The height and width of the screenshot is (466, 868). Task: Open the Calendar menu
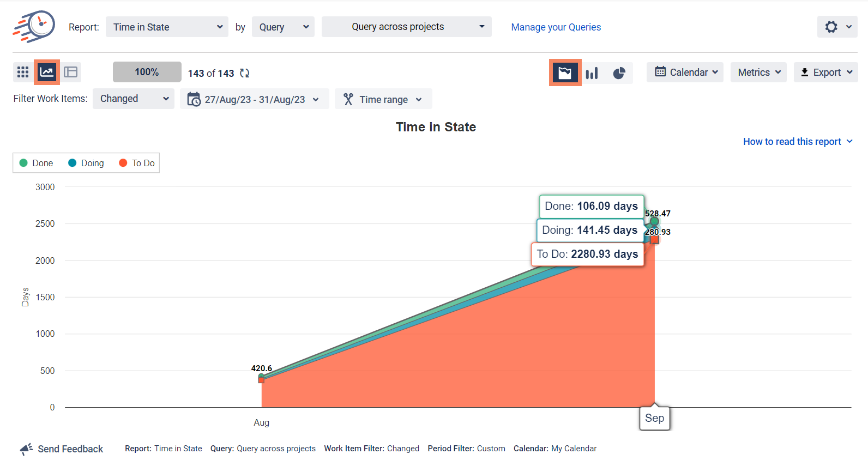tap(685, 72)
